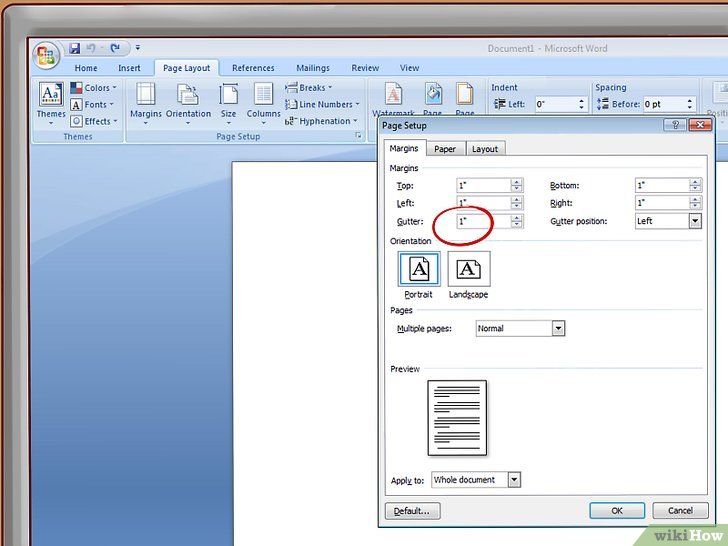Open theme Fonts menu

pos(92,104)
